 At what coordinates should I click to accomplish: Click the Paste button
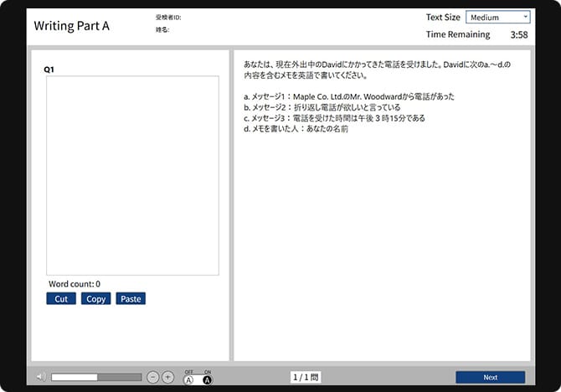(131, 298)
